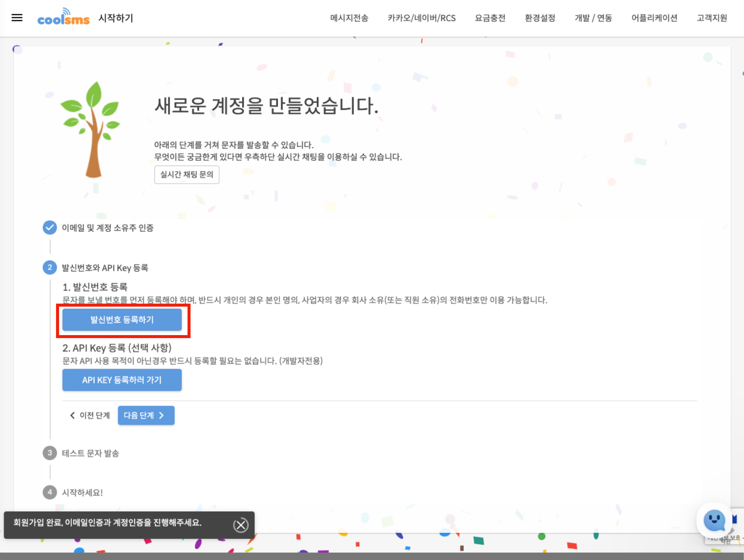This screenshot has height=560, width=744.
Task: Open the hamburger menu icon
Action: coord(17,18)
